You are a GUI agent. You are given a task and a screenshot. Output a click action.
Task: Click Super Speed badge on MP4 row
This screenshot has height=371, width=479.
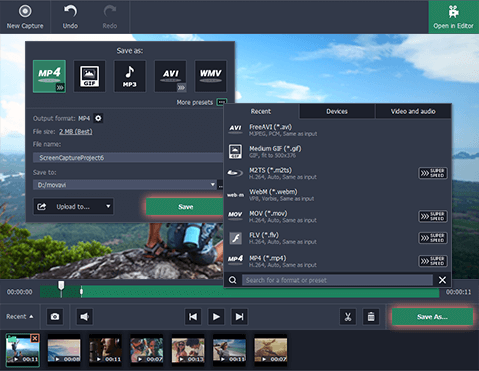click(433, 261)
